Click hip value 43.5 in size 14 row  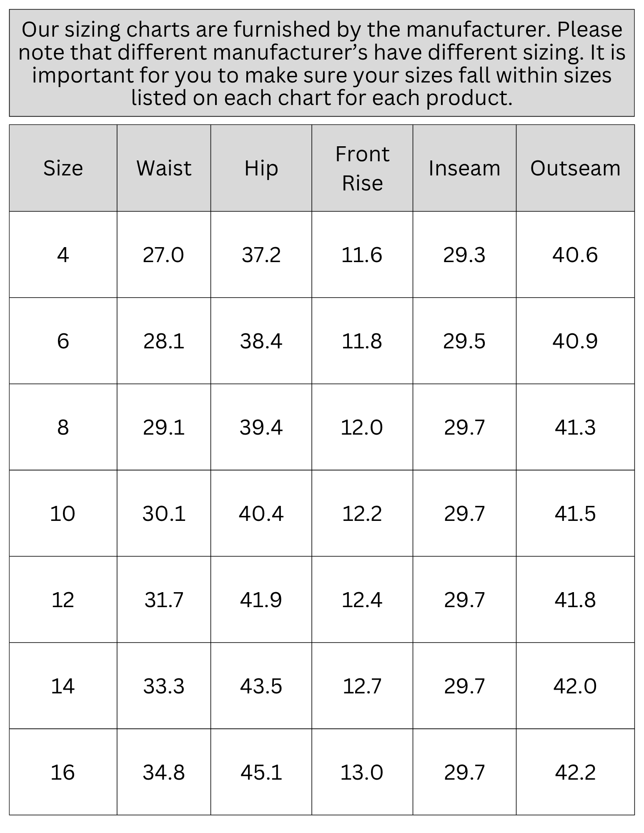pyautogui.click(x=261, y=686)
